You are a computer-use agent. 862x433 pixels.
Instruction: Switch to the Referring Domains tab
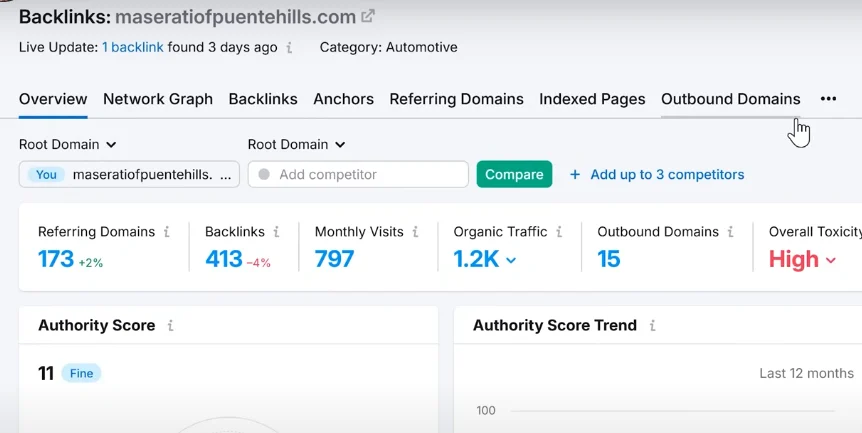pos(456,99)
